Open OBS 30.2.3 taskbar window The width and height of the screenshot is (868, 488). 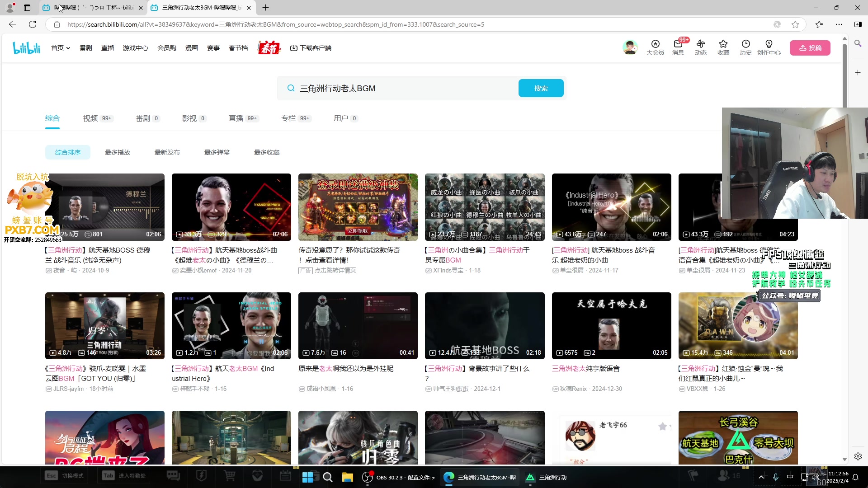[399, 477]
